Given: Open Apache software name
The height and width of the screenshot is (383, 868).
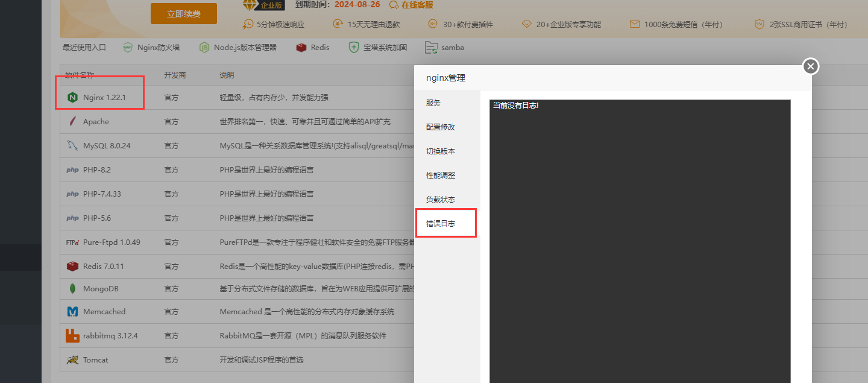Looking at the screenshot, I should (96, 121).
